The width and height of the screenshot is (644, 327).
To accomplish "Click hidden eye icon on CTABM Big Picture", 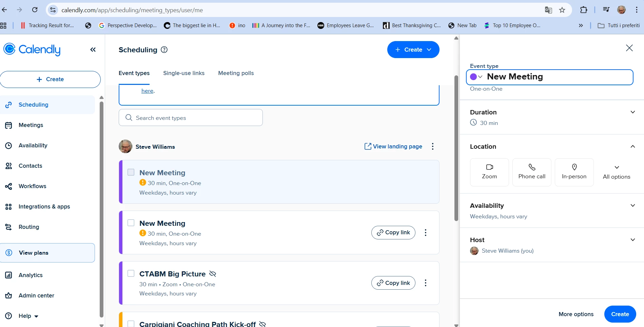I will click(x=213, y=274).
